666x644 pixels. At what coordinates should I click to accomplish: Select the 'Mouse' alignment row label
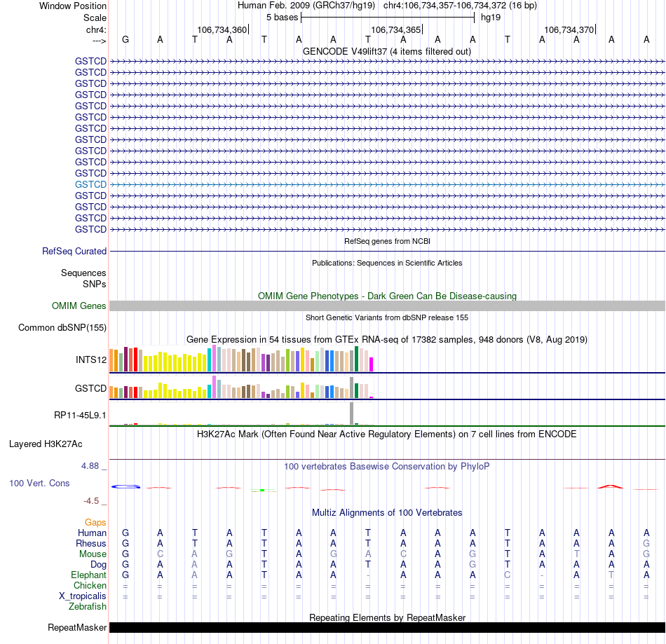click(93, 554)
